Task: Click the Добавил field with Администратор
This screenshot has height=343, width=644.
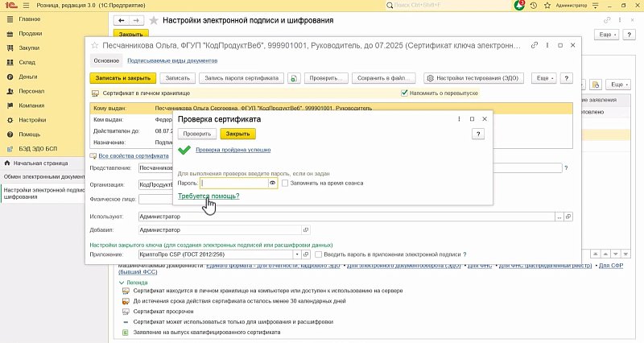Action: click(220, 230)
